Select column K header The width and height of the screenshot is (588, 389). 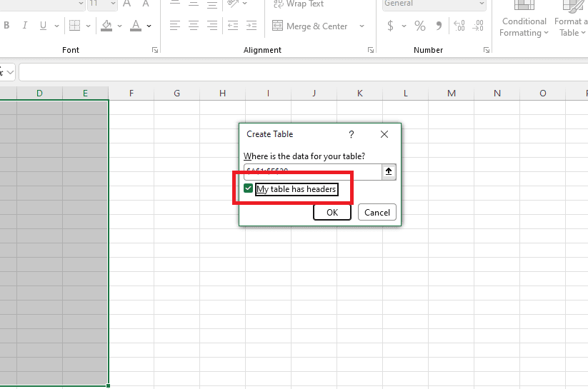[359, 94]
